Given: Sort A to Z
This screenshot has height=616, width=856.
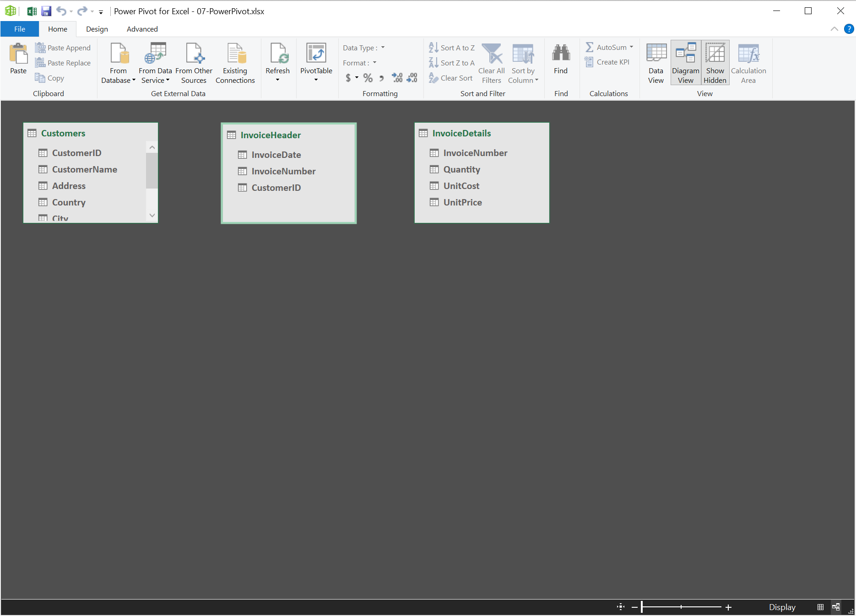Looking at the screenshot, I should click(451, 48).
